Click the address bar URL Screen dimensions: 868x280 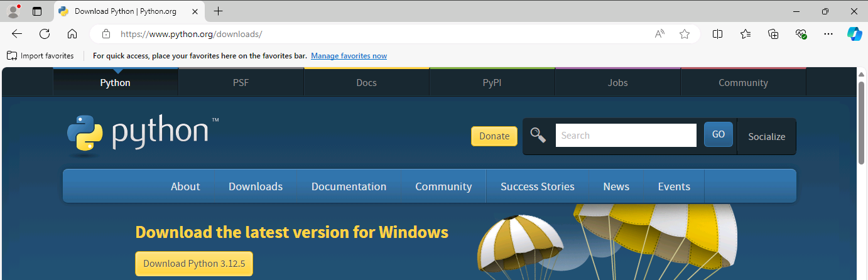tap(191, 34)
